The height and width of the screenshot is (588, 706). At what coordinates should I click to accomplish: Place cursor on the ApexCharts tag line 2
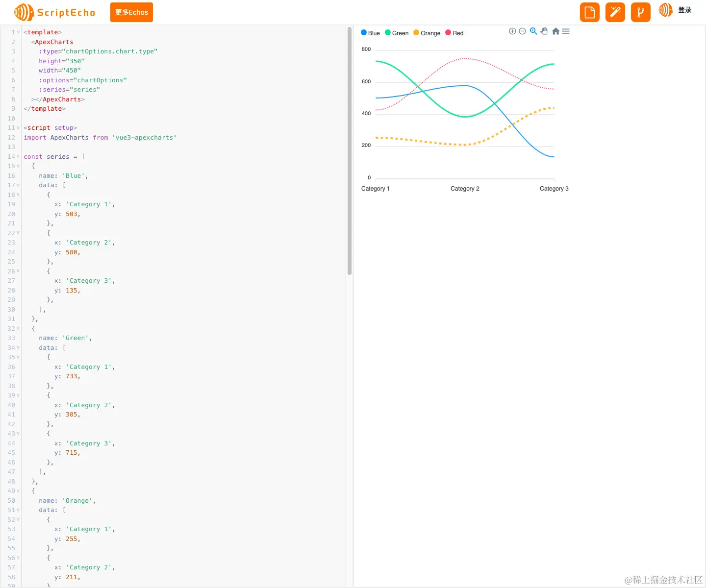coord(52,42)
